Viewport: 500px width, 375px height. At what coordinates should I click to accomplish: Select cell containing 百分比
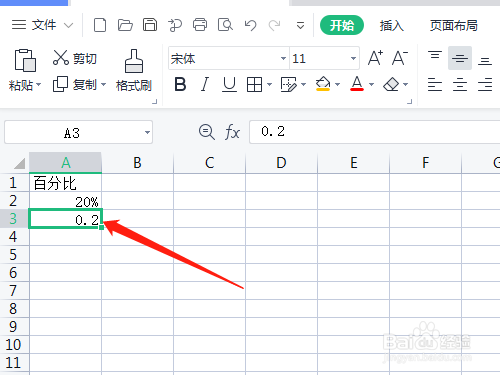tap(65, 183)
